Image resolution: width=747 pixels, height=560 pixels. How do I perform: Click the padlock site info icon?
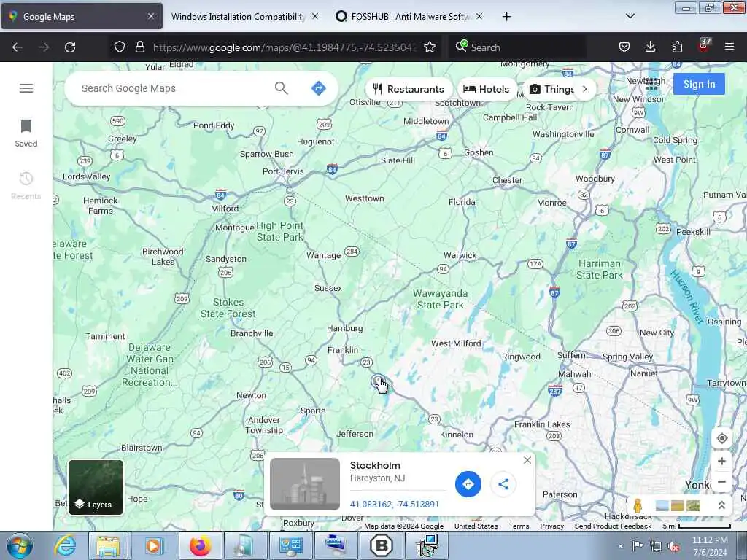click(139, 47)
